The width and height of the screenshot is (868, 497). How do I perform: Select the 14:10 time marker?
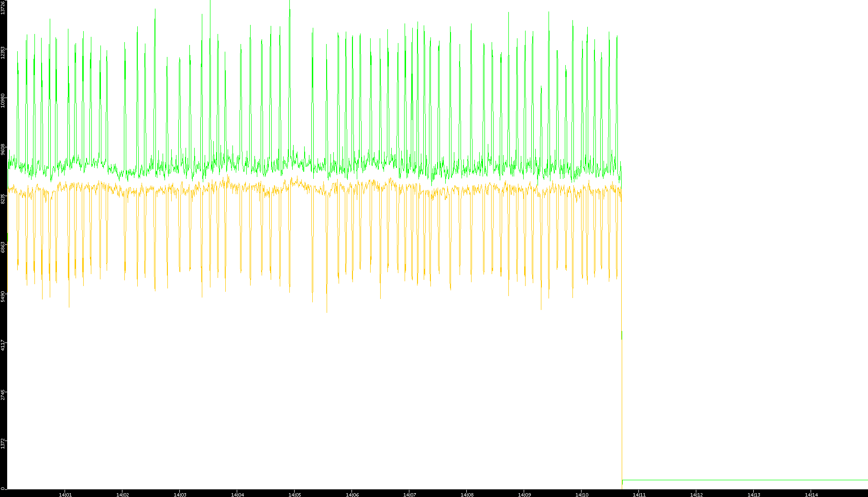pos(582,495)
